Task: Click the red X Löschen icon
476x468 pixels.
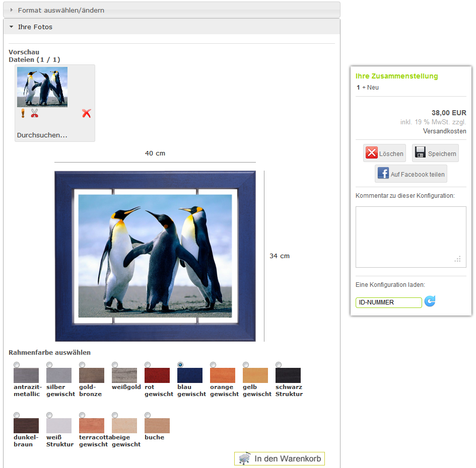Action: click(372, 152)
